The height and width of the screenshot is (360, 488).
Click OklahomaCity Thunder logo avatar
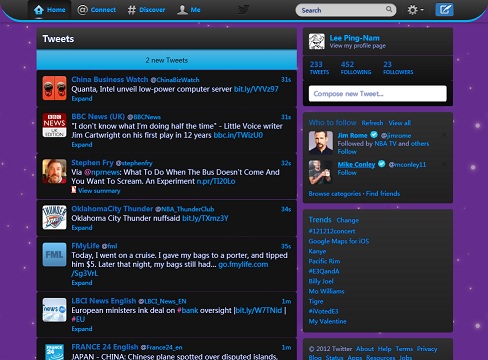54,217
